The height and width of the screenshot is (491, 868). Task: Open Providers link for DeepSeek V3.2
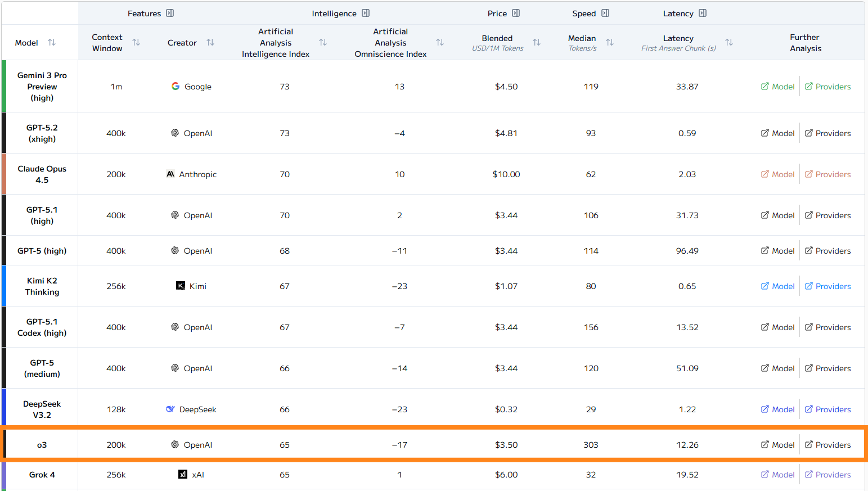[x=827, y=409]
